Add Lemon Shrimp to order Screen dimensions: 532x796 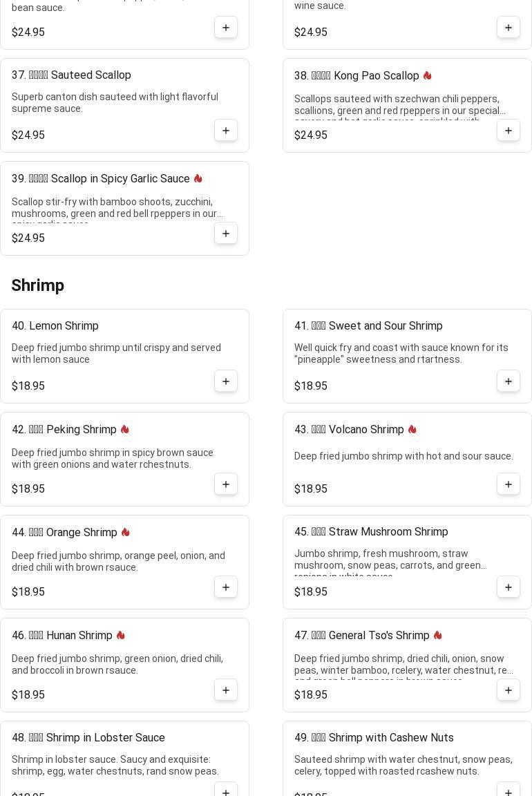pyautogui.click(x=226, y=381)
